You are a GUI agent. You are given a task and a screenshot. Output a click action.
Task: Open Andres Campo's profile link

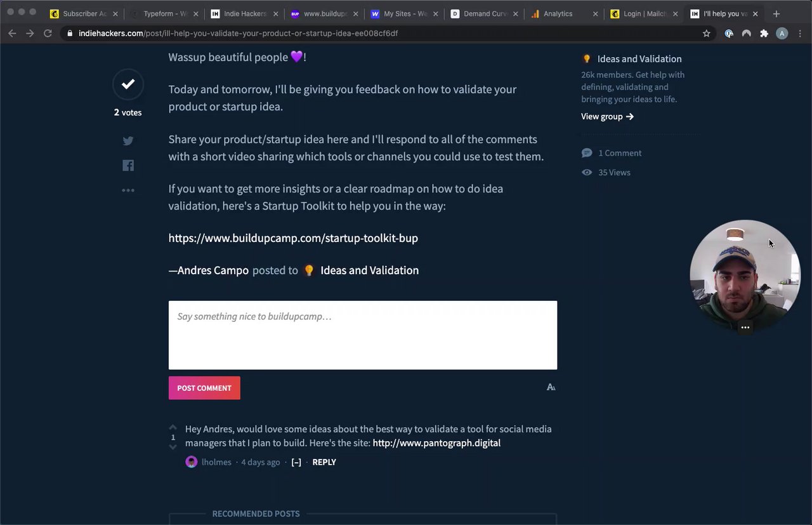tap(213, 270)
